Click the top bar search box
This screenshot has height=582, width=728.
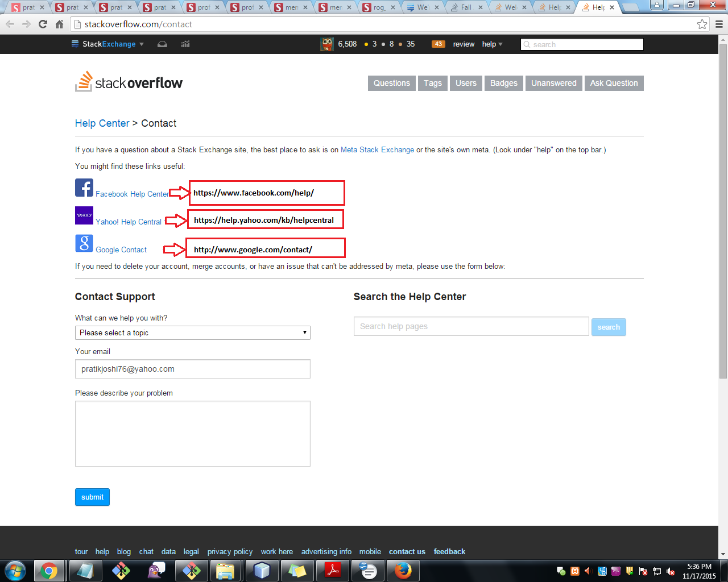(x=582, y=44)
